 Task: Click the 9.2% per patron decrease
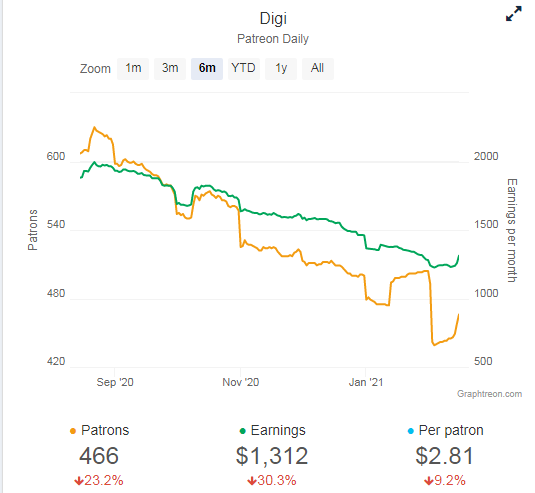click(x=445, y=481)
